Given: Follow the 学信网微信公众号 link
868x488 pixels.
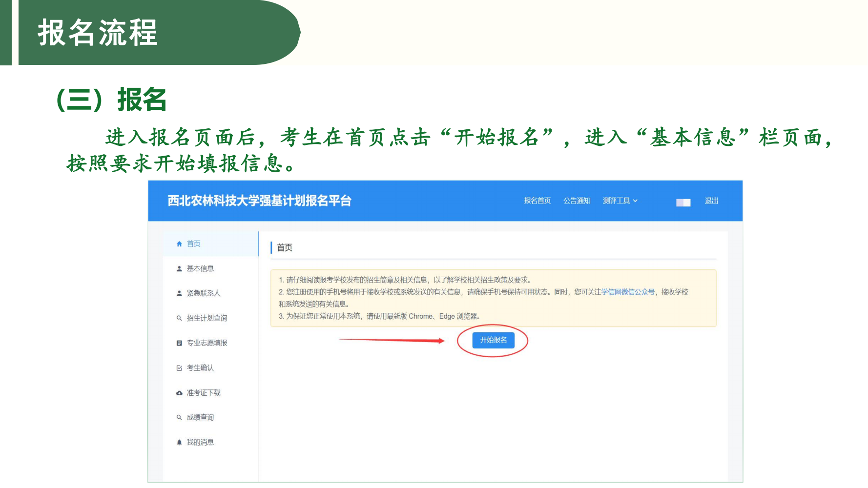Looking at the screenshot, I should tap(628, 292).
